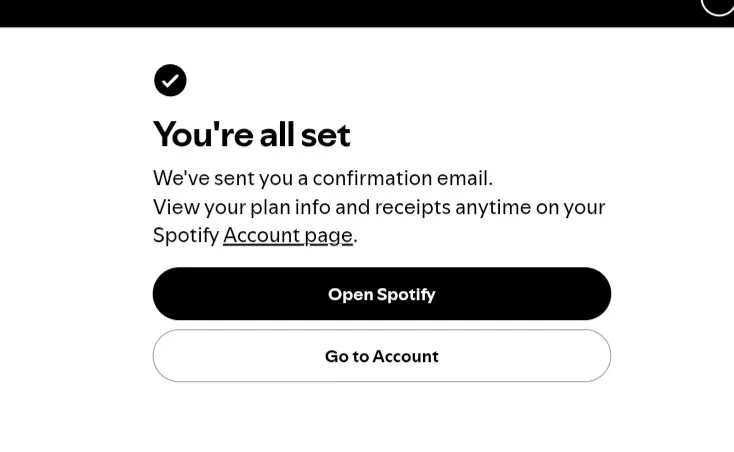Click the word "set" in the heading

tap(325, 136)
